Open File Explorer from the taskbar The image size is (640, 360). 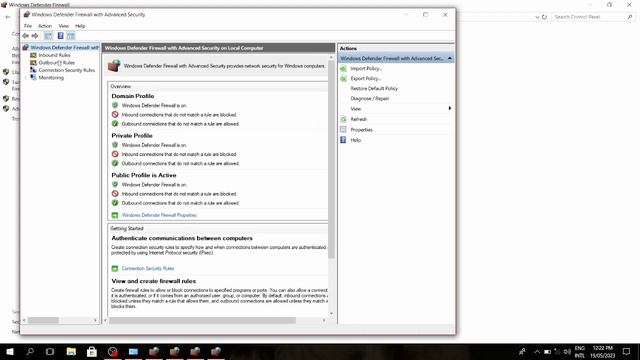[71, 351]
